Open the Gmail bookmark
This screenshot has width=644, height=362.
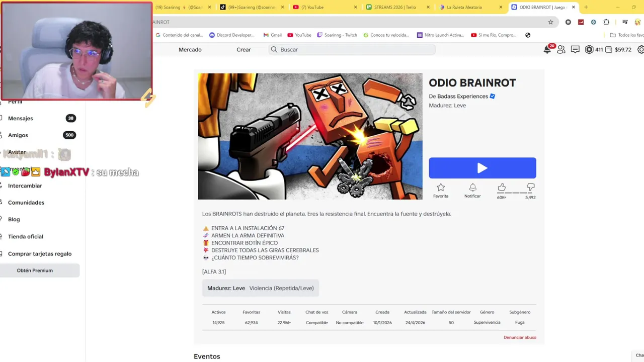272,35
